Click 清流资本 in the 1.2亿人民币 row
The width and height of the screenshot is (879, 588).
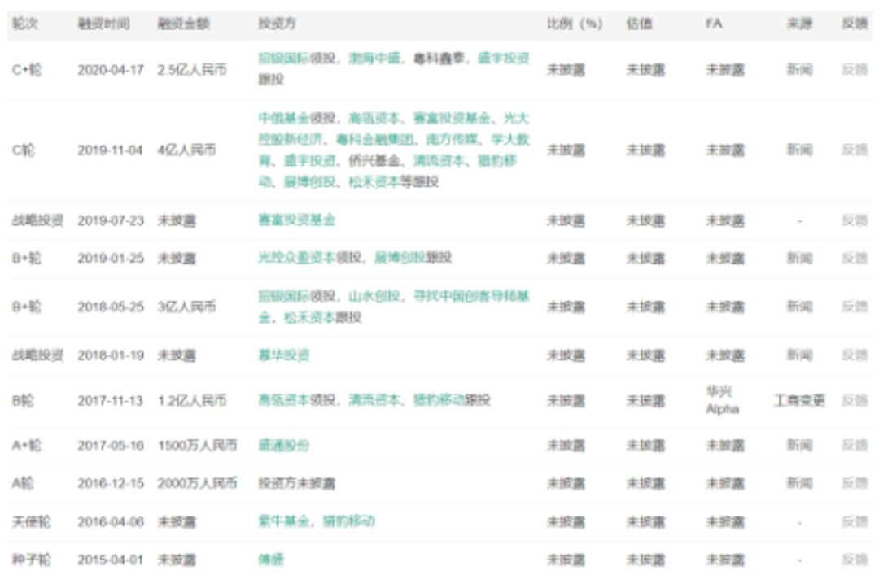coord(374,400)
